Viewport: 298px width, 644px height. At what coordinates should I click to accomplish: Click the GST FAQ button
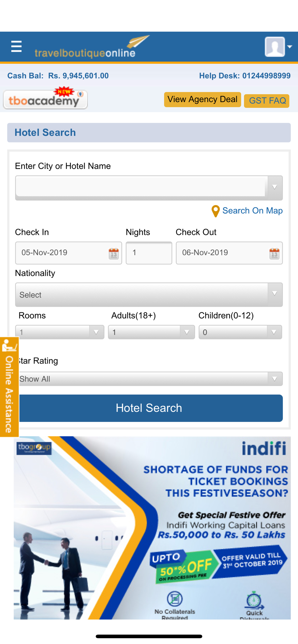click(267, 101)
